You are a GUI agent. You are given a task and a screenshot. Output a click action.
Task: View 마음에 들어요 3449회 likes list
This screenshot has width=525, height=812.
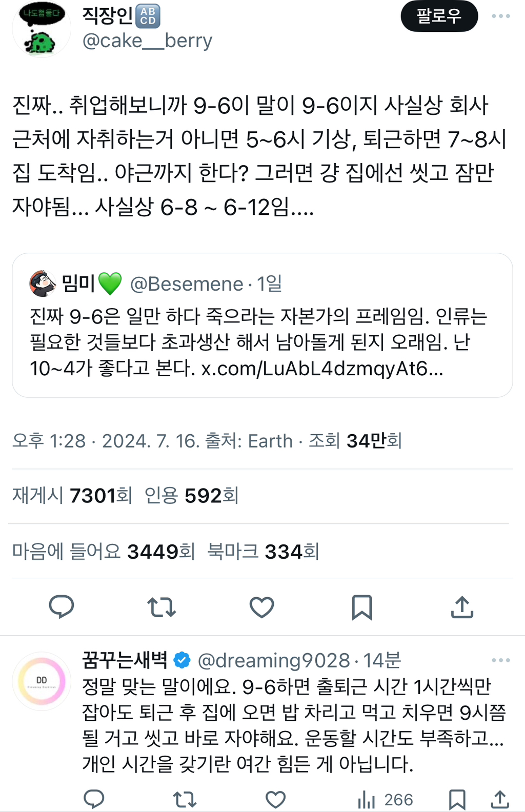tap(103, 552)
